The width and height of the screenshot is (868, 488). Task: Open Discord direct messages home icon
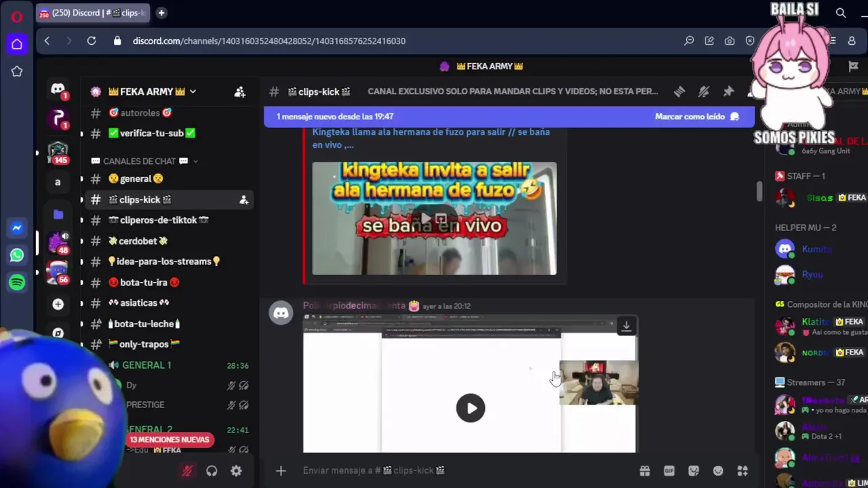point(58,89)
